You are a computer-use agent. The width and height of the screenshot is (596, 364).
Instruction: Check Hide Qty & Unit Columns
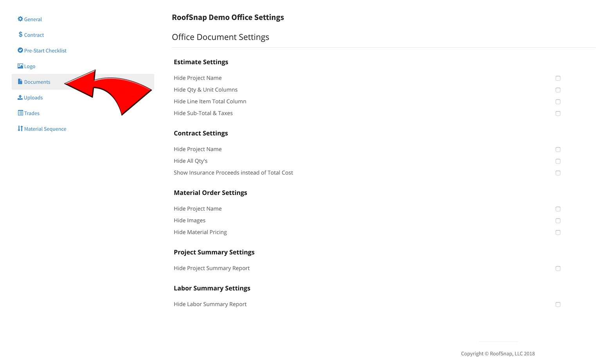(558, 90)
